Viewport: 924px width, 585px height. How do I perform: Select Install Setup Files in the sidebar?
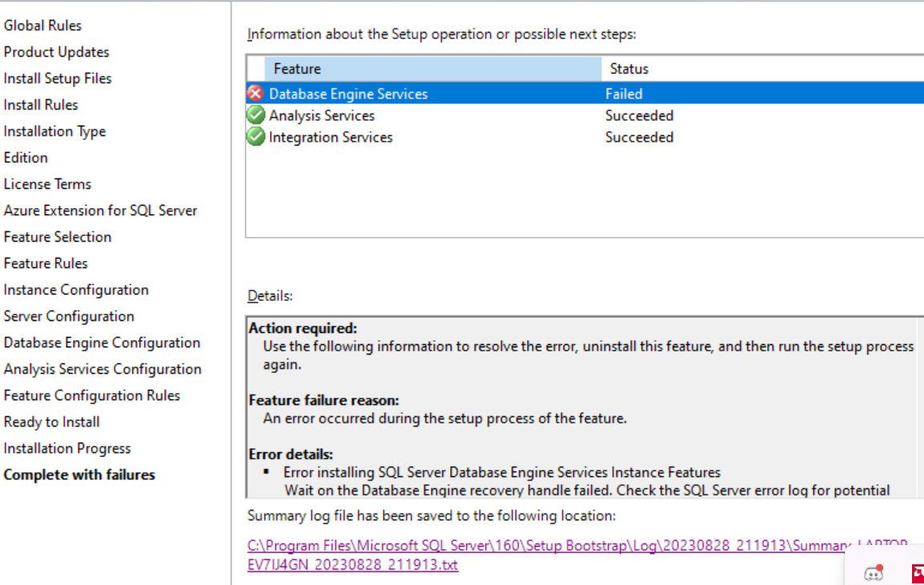click(x=57, y=78)
